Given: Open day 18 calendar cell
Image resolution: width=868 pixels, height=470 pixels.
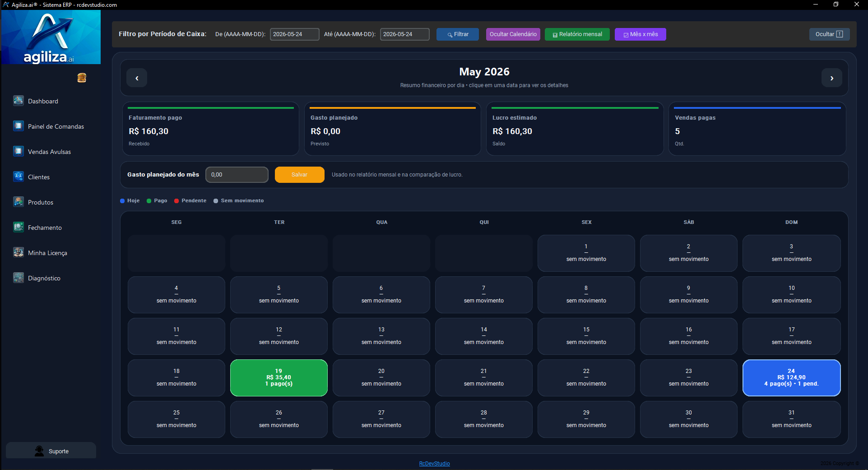Looking at the screenshot, I should coord(176,378).
